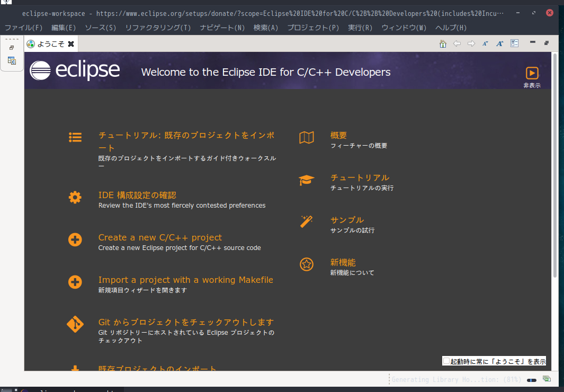Open the ウィンドウ(W) menu

404,28
